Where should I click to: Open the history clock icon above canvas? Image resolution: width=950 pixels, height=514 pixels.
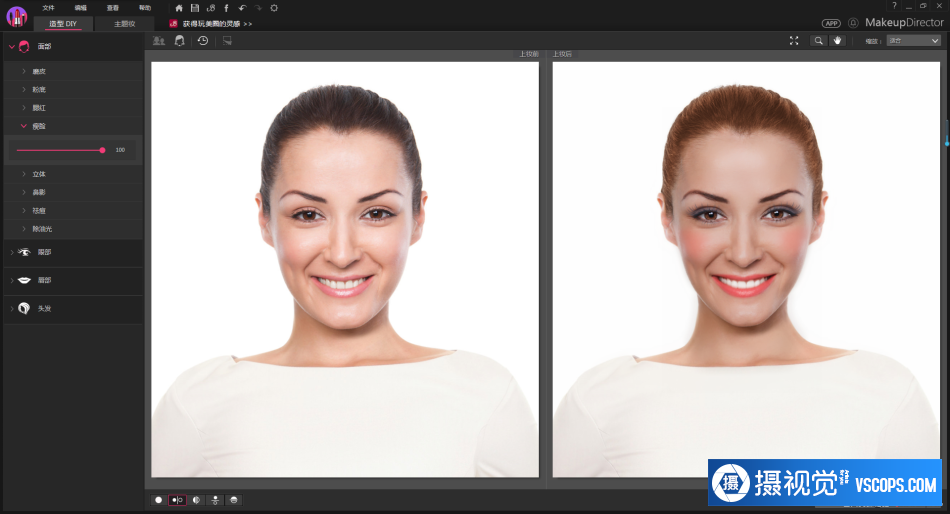[203, 41]
